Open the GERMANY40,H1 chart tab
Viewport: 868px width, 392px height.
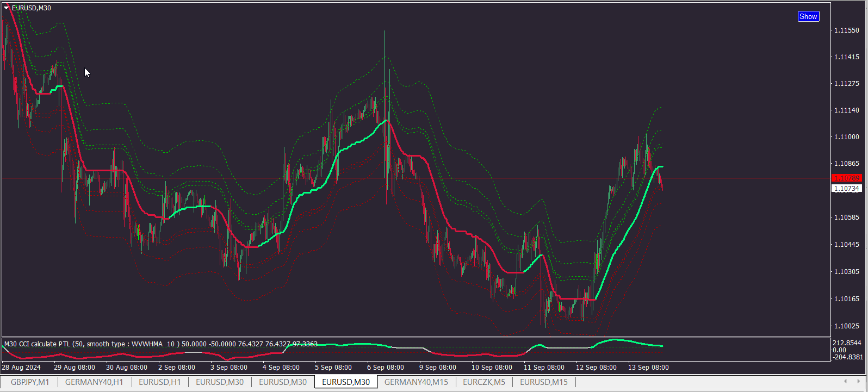(94, 382)
